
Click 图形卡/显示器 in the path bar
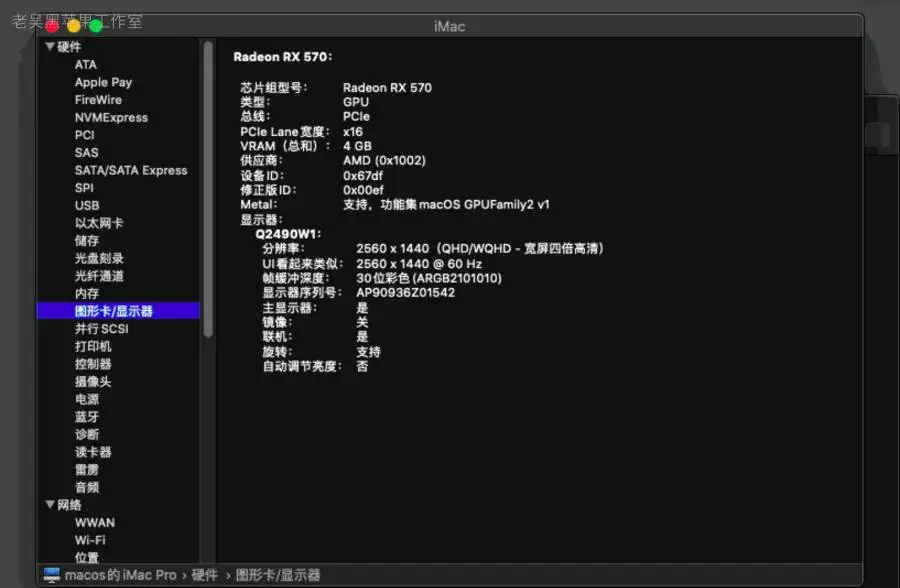(x=278, y=575)
